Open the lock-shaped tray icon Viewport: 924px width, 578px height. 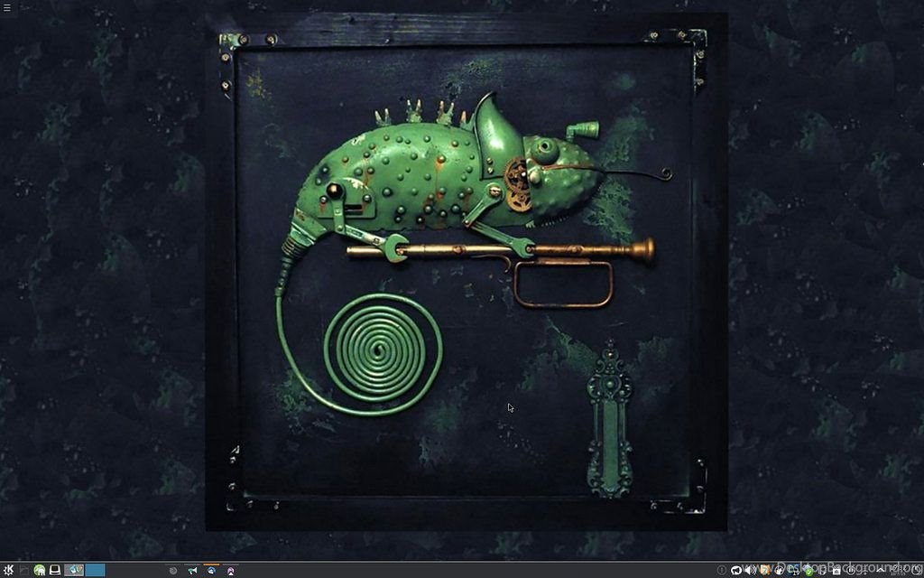point(836,571)
